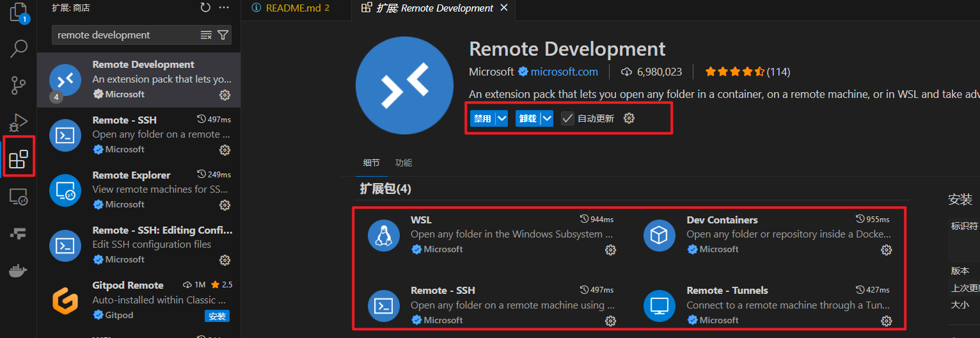Open manage gear for Remote - SSH list item
Image resolution: width=980 pixels, height=338 pixels.
point(225,150)
